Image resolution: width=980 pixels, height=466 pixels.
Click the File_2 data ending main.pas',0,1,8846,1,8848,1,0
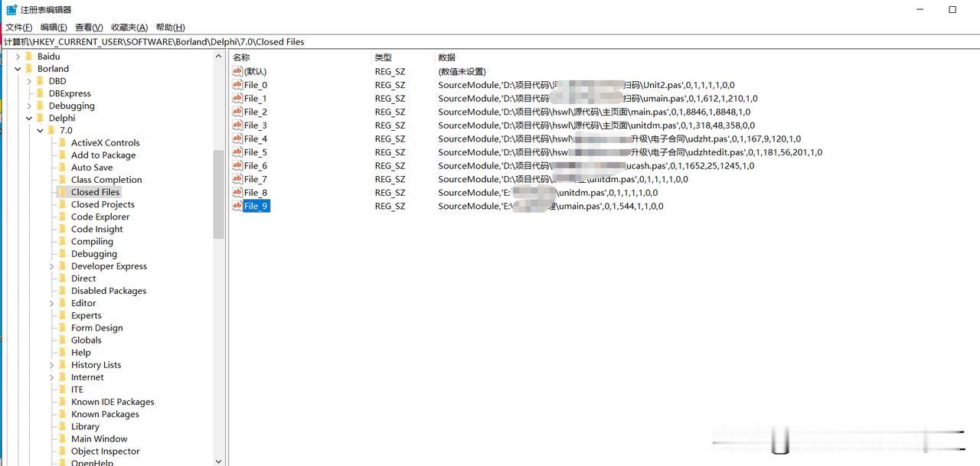pyautogui.click(x=594, y=112)
